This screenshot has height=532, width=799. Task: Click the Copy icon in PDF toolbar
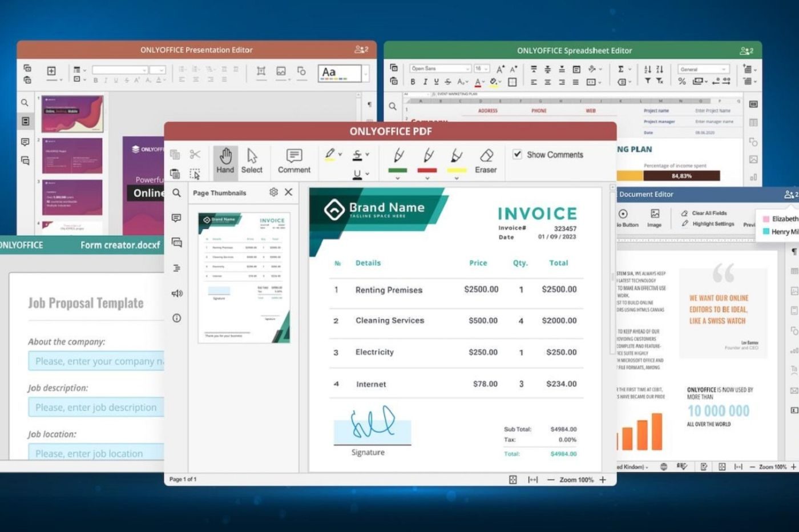(175, 154)
